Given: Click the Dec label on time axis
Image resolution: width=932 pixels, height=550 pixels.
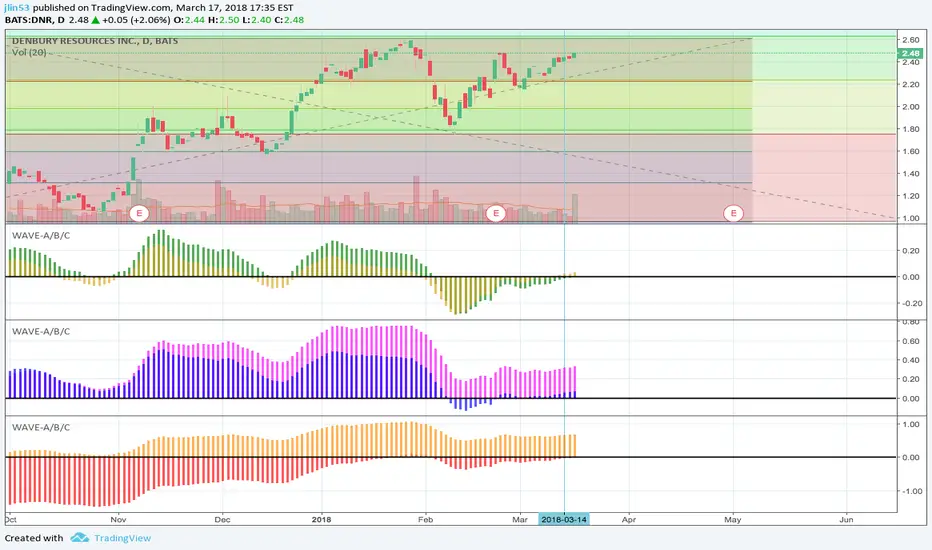Looking at the screenshot, I should (222, 519).
